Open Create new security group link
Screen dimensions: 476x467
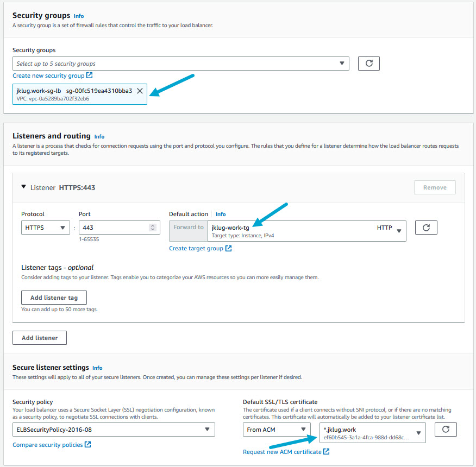point(52,75)
